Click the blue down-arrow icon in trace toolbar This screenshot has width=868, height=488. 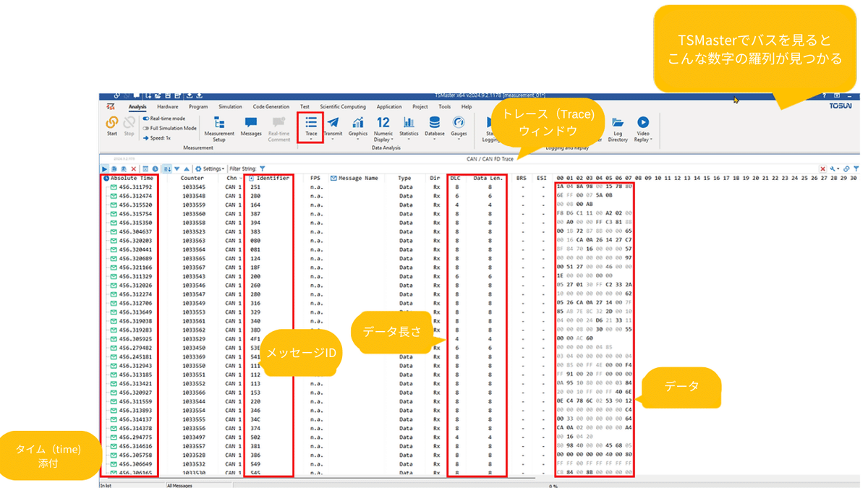(177, 168)
